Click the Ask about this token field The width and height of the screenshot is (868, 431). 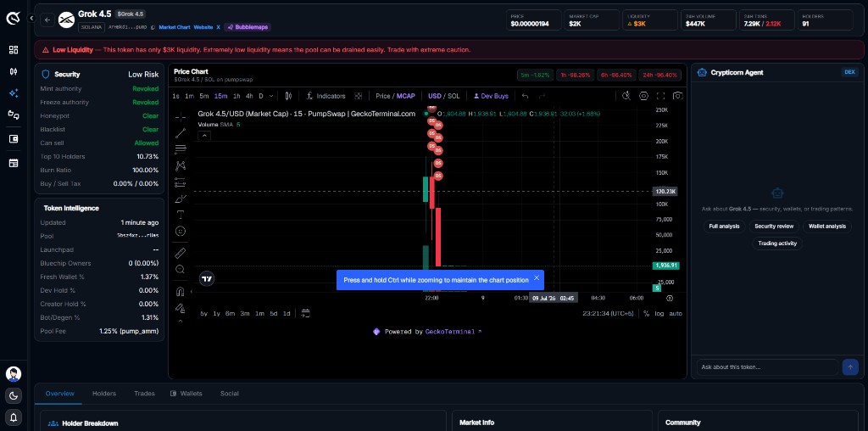coord(767,367)
